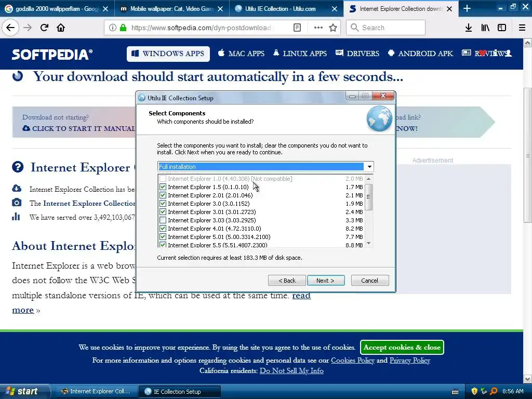This screenshot has height=399, width=532.
Task: Toggle reader view icon
Action: coord(297,28)
